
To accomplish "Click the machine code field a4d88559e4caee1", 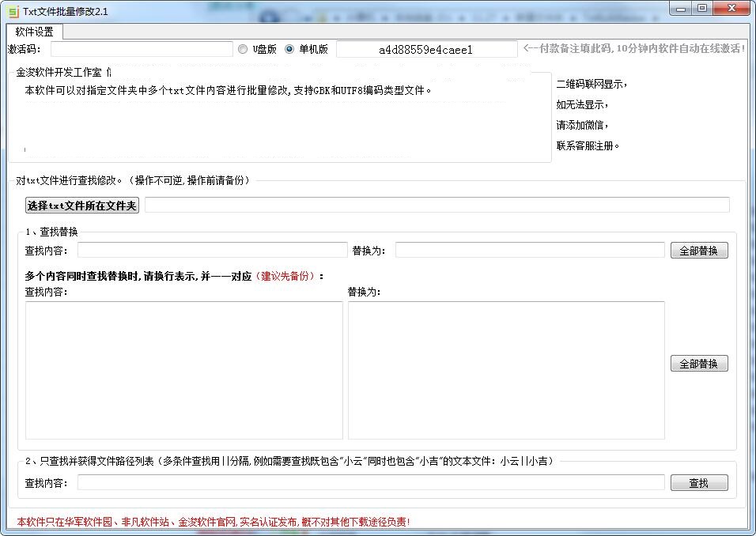I will (426, 49).
